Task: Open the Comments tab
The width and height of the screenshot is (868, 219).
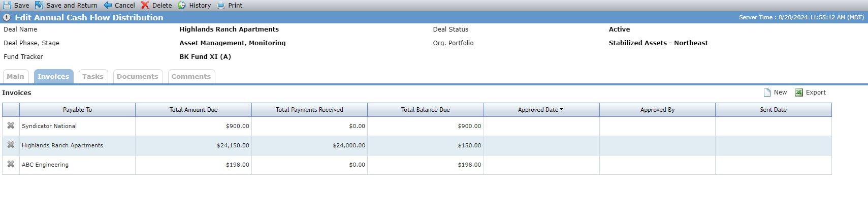Action: click(191, 76)
